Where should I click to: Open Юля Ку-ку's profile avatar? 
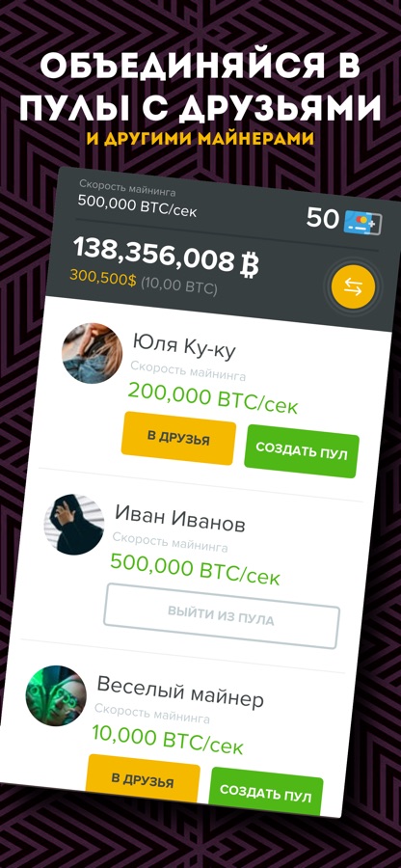tap(92, 353)
